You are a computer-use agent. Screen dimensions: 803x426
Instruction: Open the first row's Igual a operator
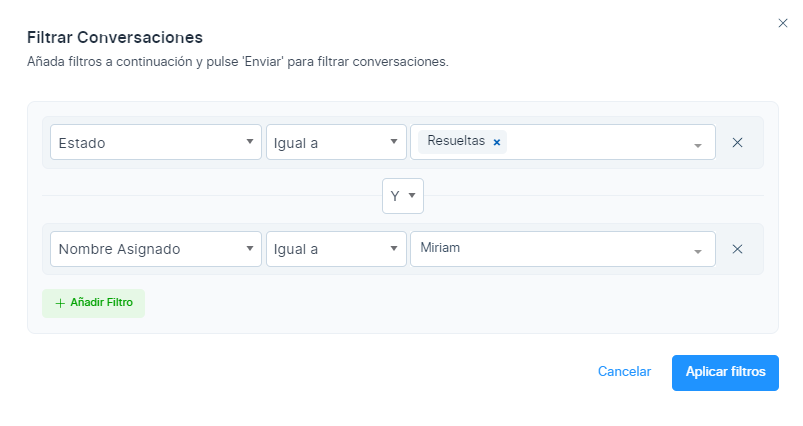[x=336, y=142]
